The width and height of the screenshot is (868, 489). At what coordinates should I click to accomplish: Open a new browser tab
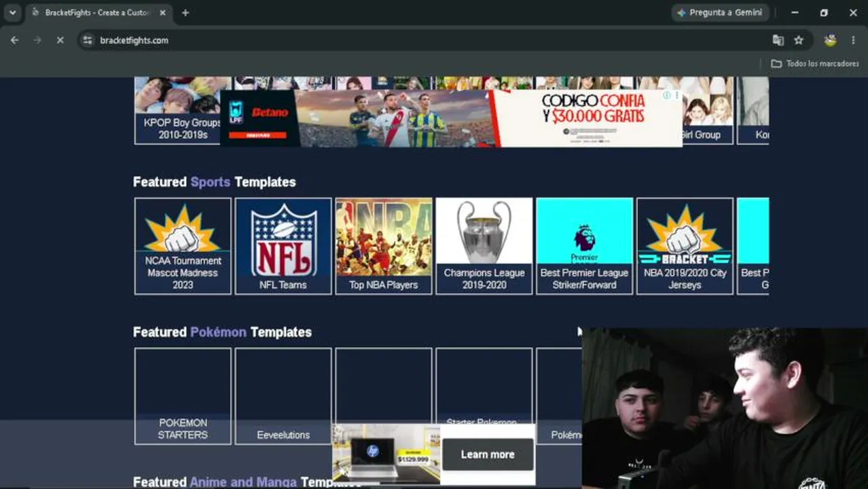click(x=185, y=12)
